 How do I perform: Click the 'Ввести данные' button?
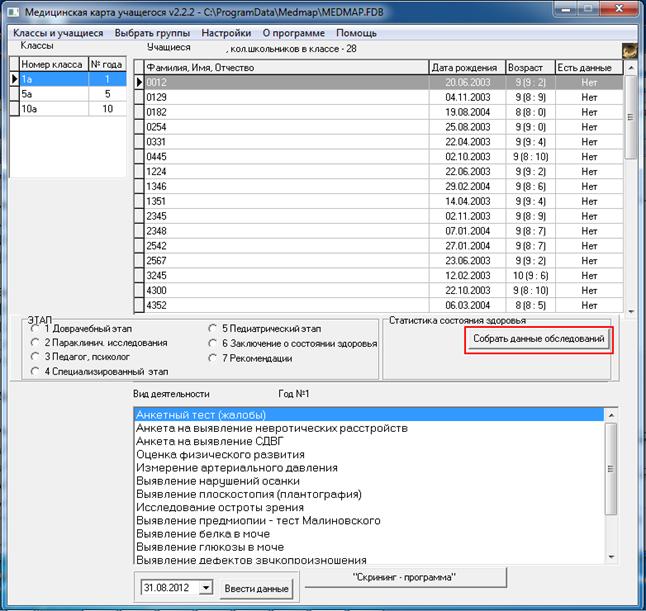(x=255, y=587)
